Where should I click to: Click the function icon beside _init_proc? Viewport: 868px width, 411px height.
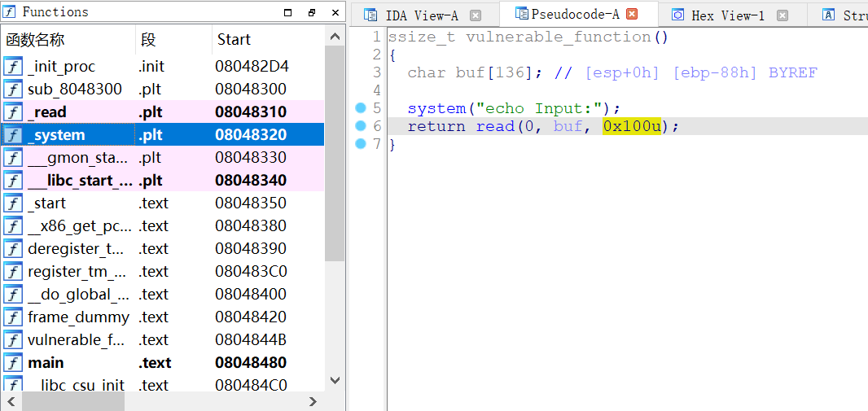tap(13, 67)
